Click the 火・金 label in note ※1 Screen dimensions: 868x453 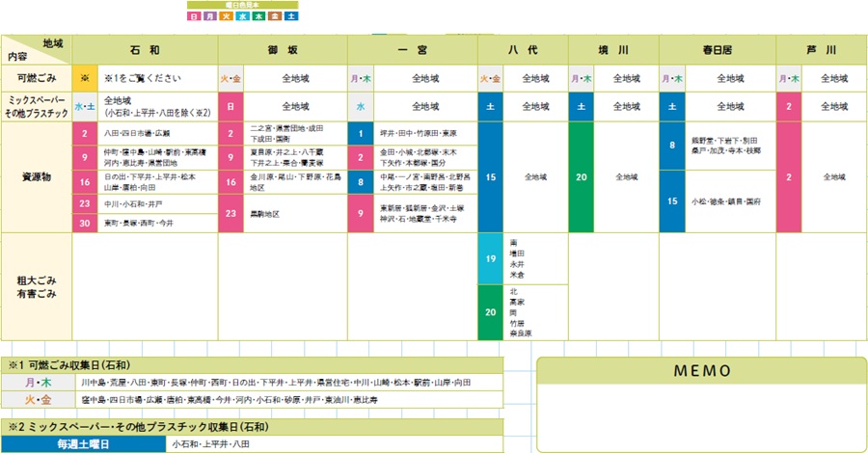(40, 399)
